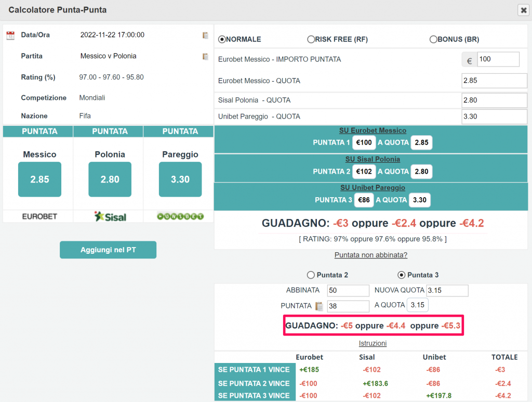
Task: Click the match name Messico v Polonia
Action: (108, 56)
